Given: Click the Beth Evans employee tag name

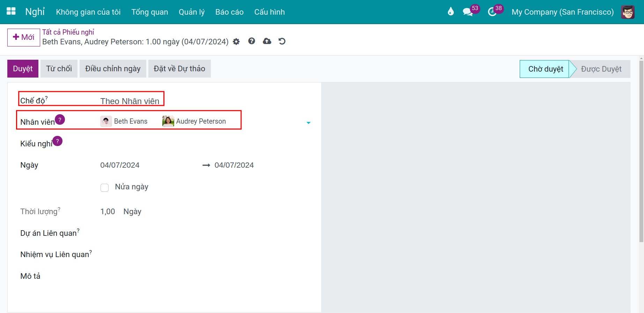Looking at the screenshot, I should pos(131,121).
